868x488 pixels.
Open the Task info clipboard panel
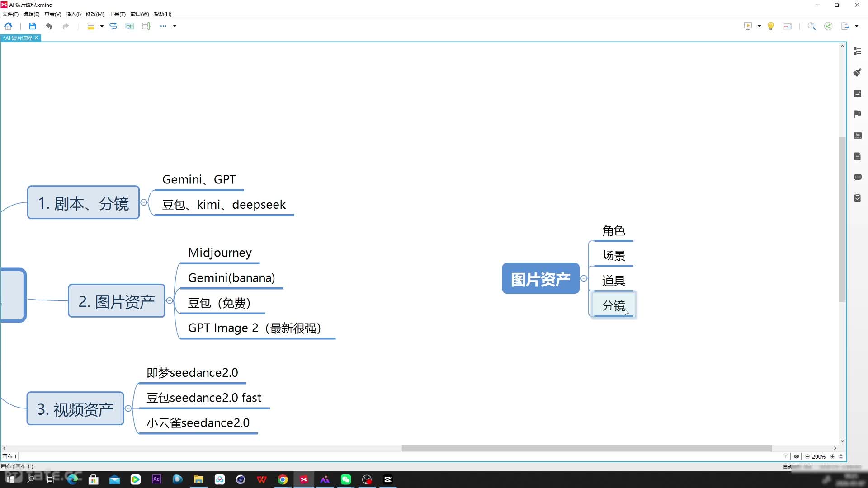[857, 198]
